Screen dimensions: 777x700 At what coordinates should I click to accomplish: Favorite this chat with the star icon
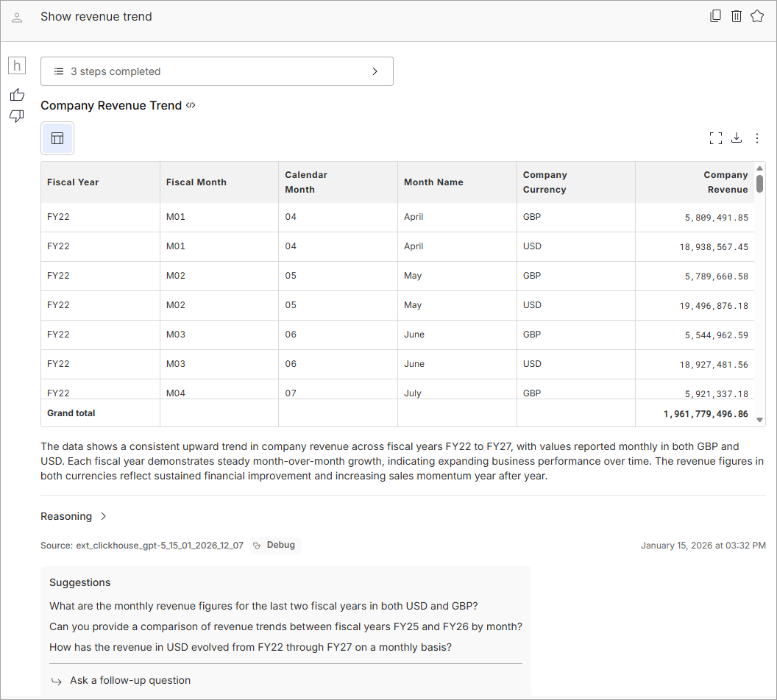757,16
